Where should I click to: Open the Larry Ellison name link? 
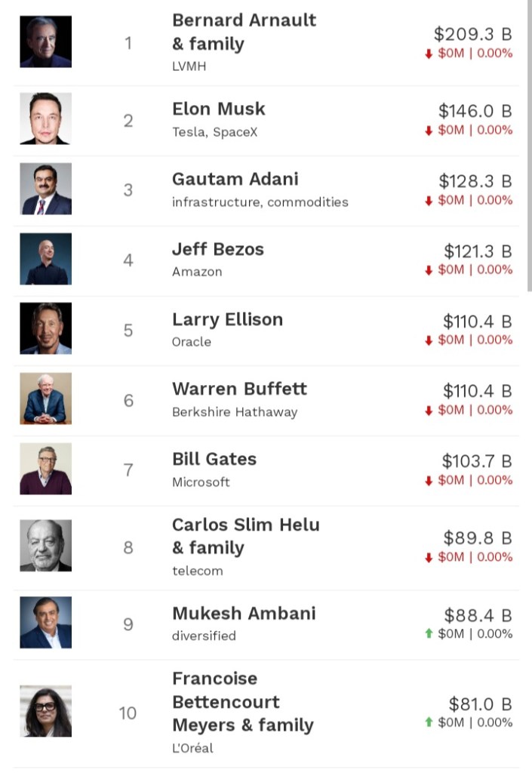coord(227,319)
